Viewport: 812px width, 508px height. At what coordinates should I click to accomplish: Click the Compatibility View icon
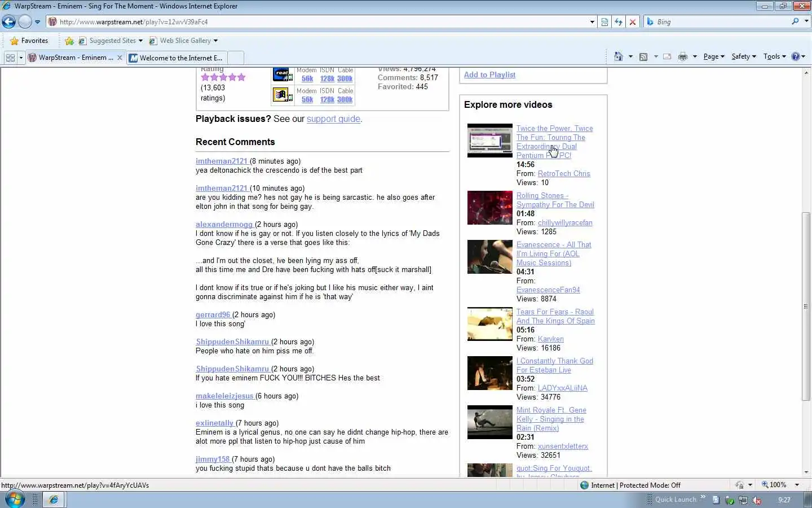pos(604,22)
